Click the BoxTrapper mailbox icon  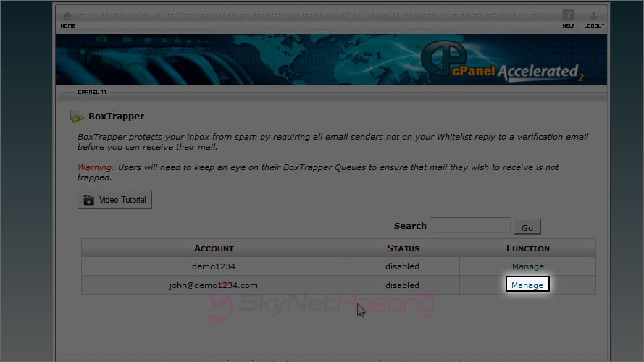point(76,117)
